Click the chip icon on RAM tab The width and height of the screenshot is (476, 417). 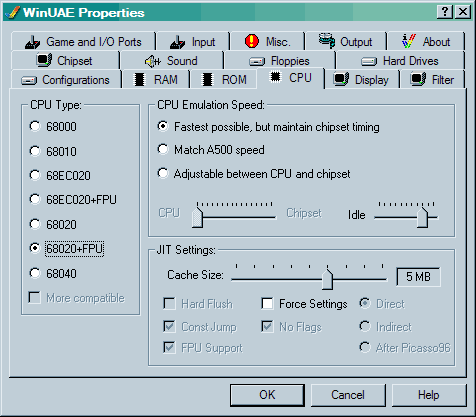coord(139,80)
